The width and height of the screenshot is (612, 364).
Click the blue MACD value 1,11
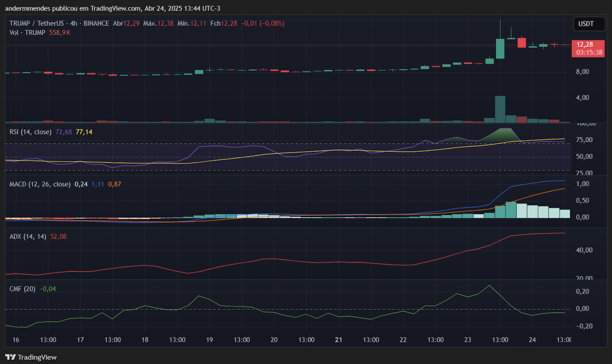point(98,184)
